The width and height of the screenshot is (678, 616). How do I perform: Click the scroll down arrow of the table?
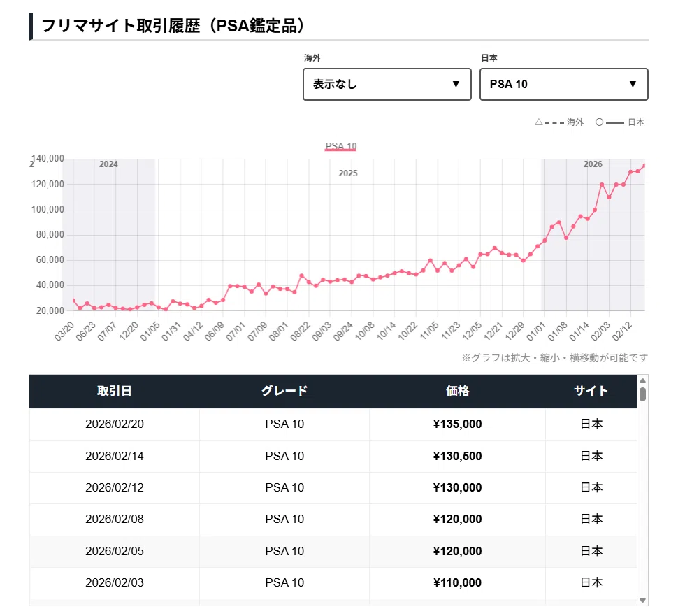coord(642,600)
